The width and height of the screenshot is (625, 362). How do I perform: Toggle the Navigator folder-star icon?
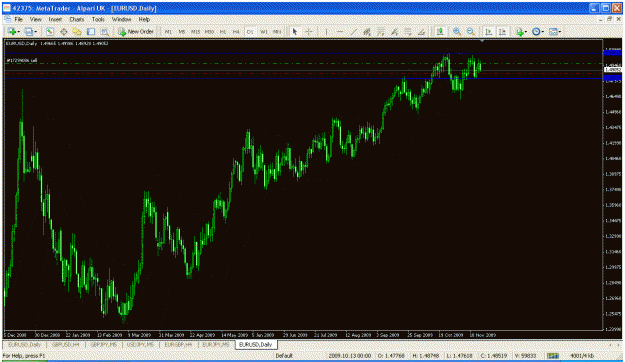pos(77,31)
